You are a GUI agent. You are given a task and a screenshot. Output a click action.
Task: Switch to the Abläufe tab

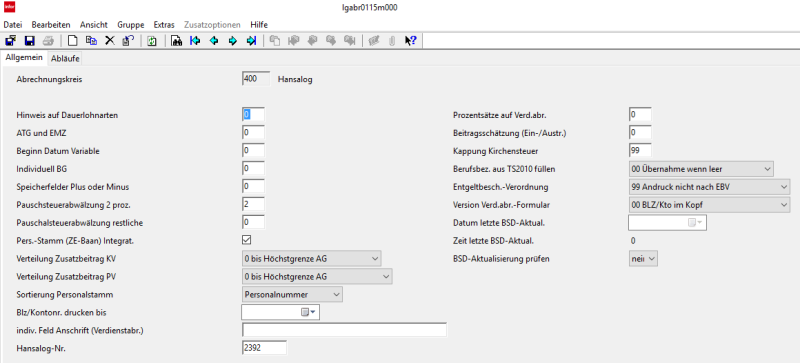tap(65, 59)
